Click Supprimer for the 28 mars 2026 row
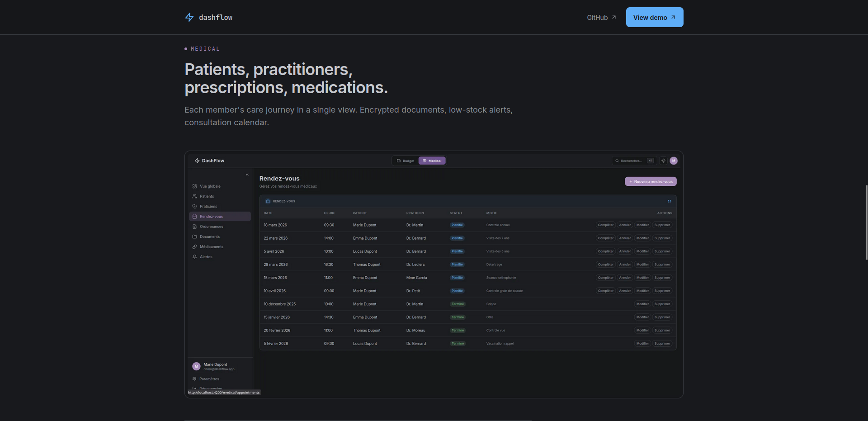868x421 pixels. tap(662, 264)
